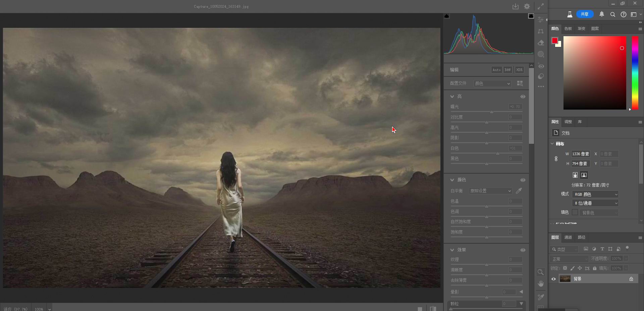Switch to the 通道 tab
The image size is (644, 311).
click(568, 237)
